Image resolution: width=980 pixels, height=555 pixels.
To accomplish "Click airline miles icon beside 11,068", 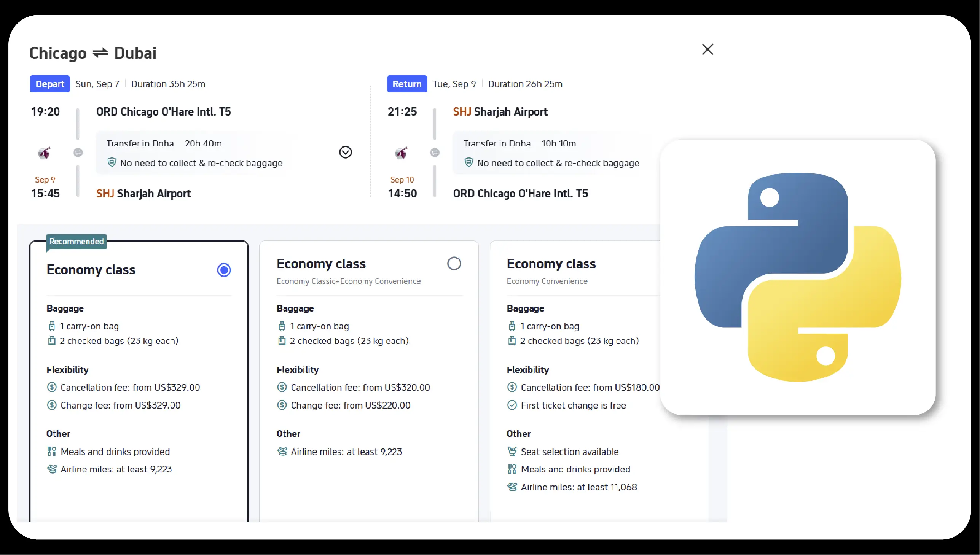I will [x=512, y=487].
